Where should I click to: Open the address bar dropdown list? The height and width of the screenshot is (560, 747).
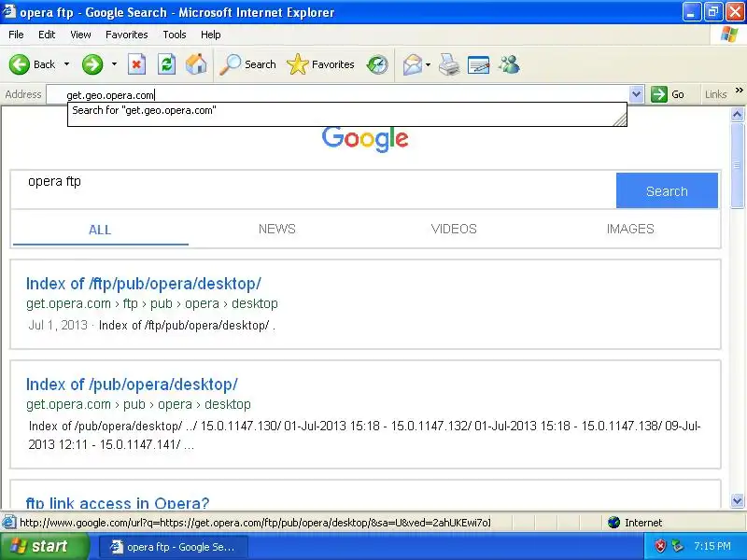[636, 94]
